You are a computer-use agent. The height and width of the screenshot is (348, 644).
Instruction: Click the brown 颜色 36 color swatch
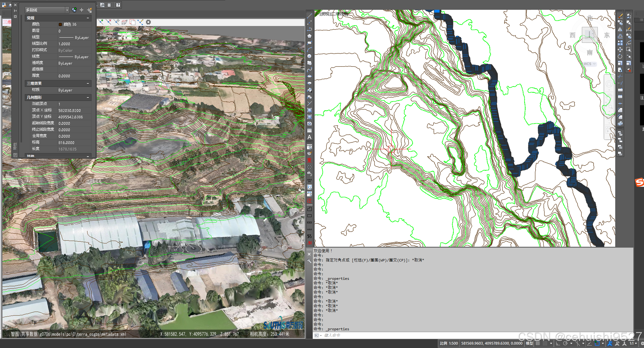60,24
